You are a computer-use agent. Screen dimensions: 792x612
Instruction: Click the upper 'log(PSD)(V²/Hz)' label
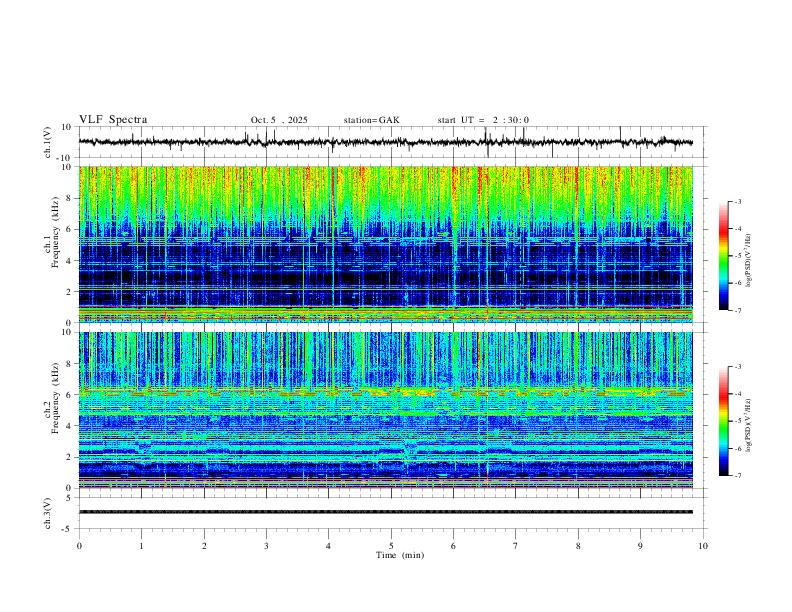click(749, 261)
